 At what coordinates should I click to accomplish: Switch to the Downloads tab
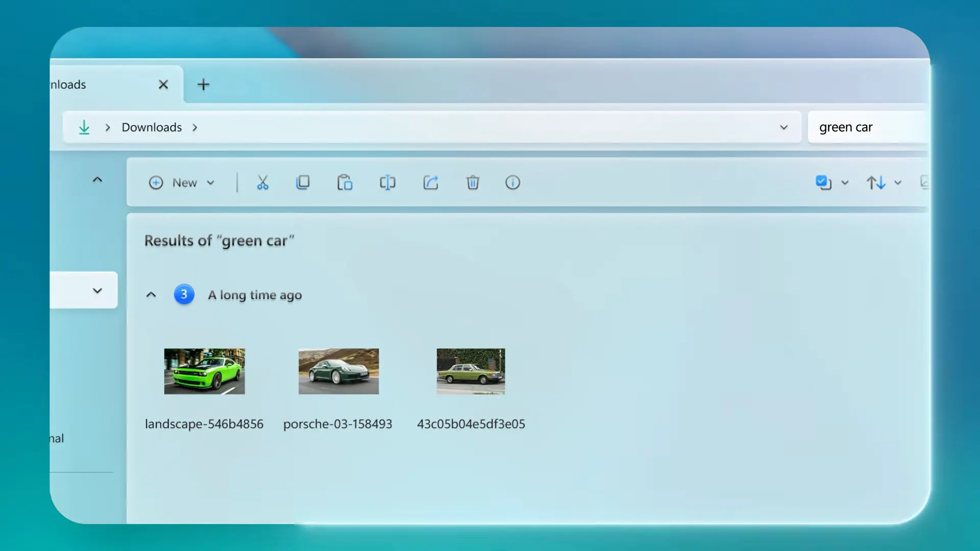[x=82, y=84]
